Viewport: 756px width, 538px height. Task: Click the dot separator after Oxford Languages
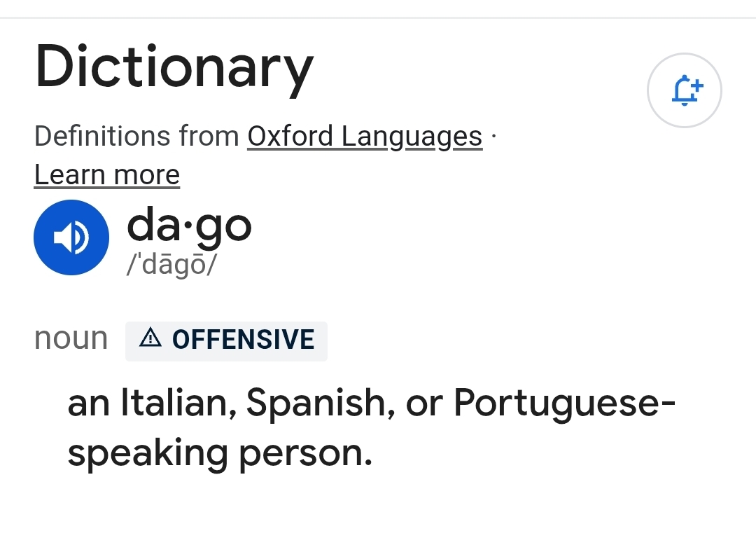[493, 137]
